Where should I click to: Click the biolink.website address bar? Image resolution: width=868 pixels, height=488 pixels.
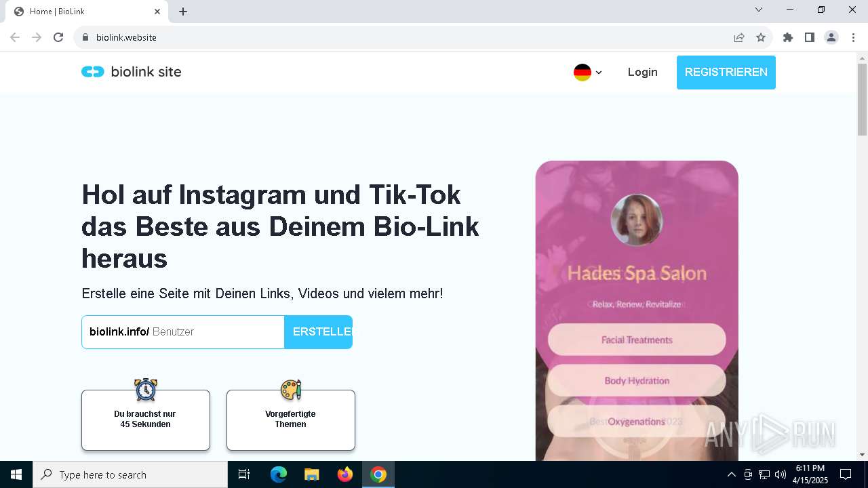[x=407, y=37]
